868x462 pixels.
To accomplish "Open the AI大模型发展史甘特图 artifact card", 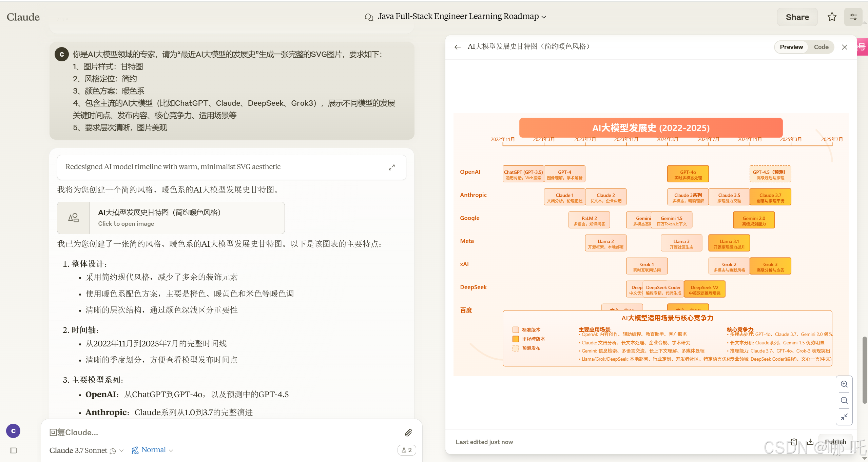I will point(171,218).
